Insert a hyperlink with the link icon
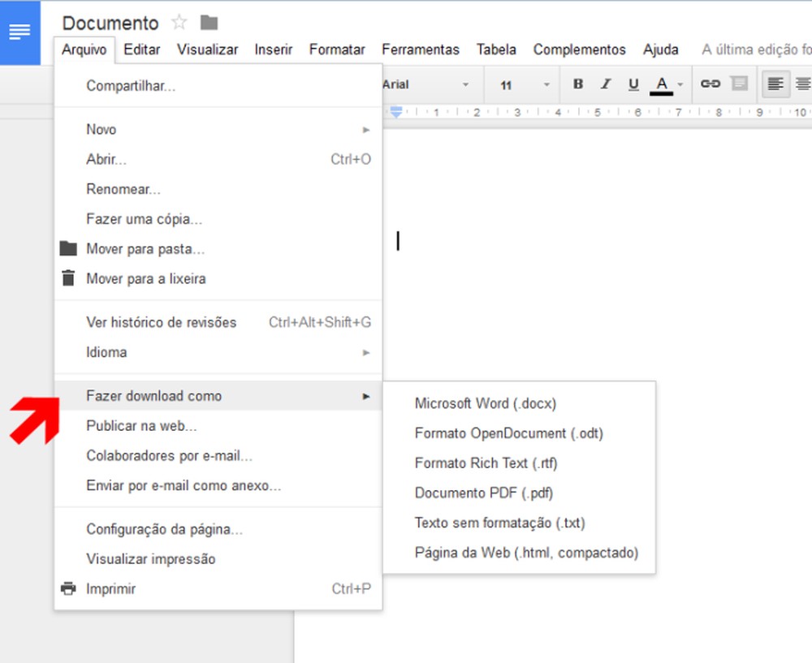The image size is (812, 663). 710,84
